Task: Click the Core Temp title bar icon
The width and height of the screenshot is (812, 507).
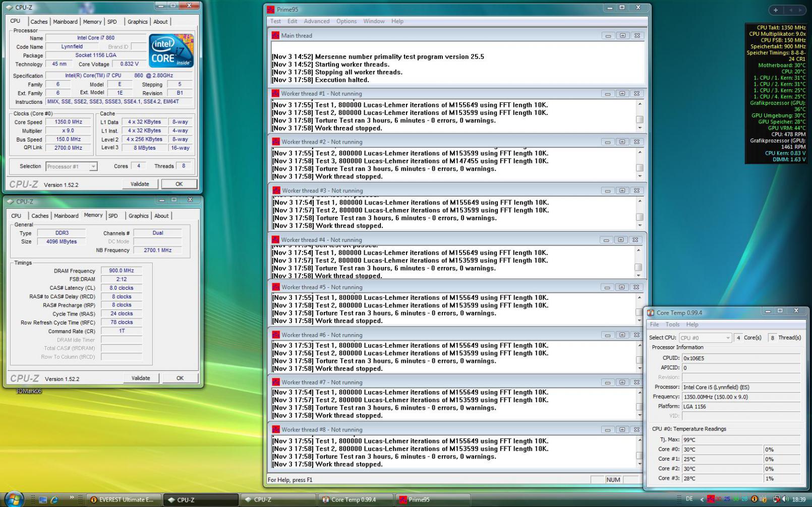Action: tap(651, 312)
